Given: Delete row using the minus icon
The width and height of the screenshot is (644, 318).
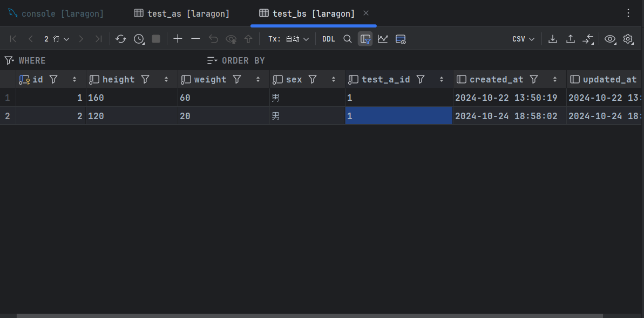Looking at the screenshot, I should point(195,39).
